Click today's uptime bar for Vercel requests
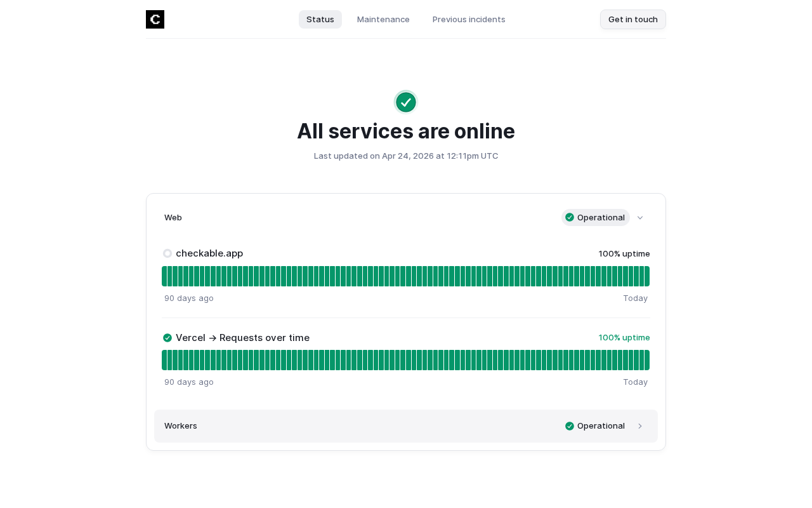This screenshot has width=812, height=508. click(646, 360)
